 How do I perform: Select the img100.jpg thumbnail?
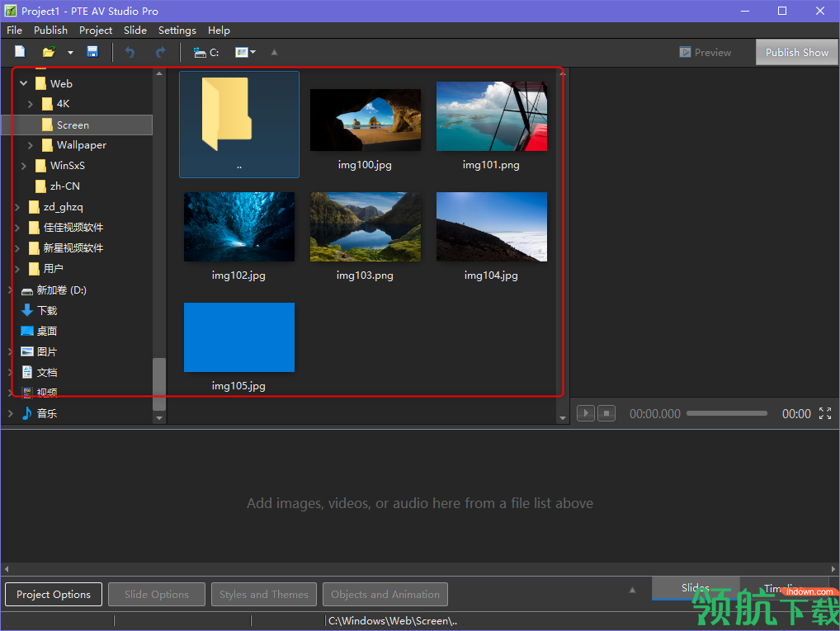(366, 120)
